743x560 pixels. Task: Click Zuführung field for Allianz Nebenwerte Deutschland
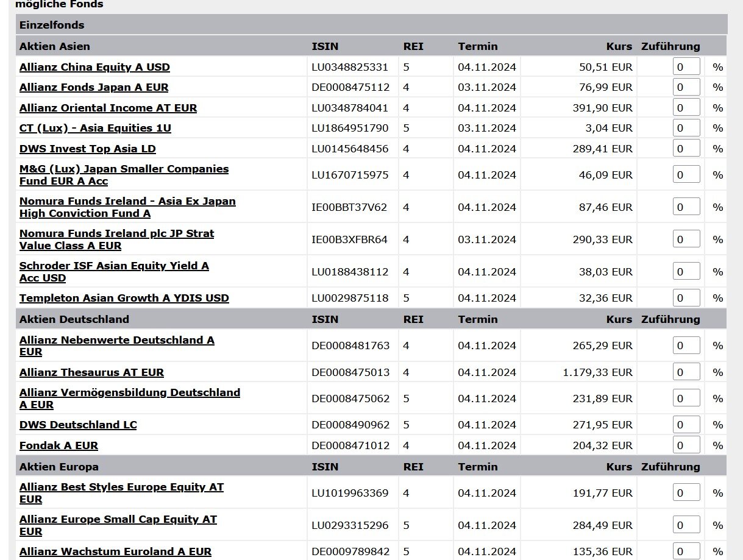(686, 346)
